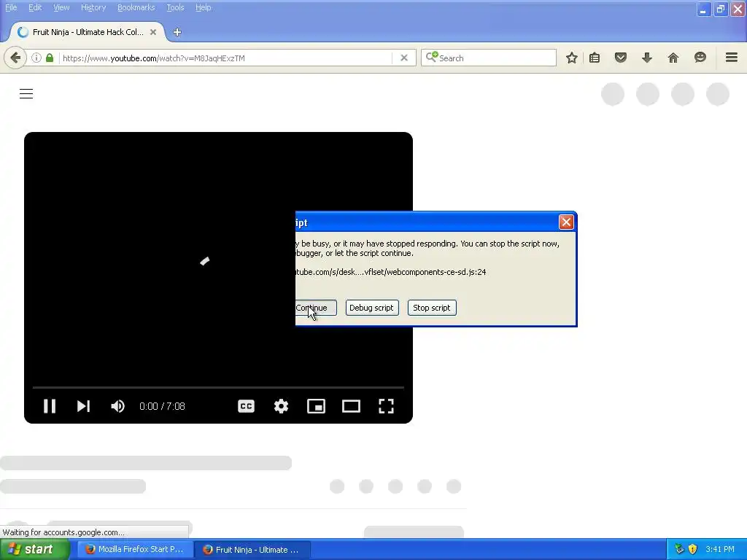
Task: Click the network tray icon
Action: pyautogui.click(x=679, y=550)
